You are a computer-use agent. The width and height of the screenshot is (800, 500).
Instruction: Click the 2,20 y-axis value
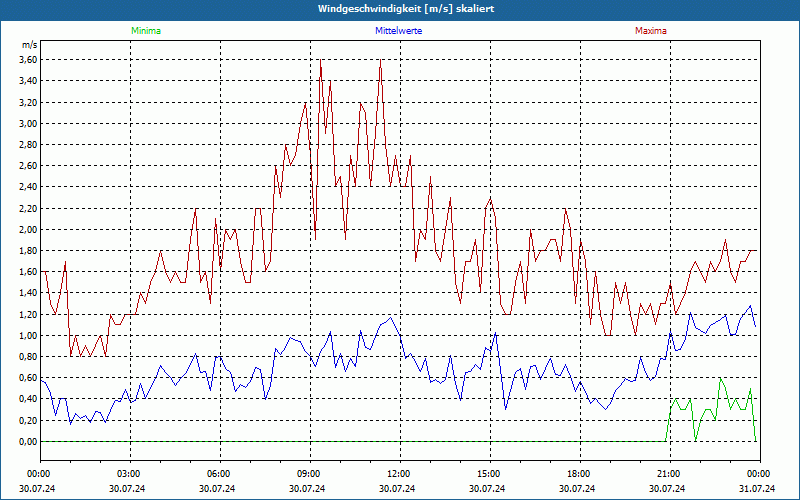point(28,208)
